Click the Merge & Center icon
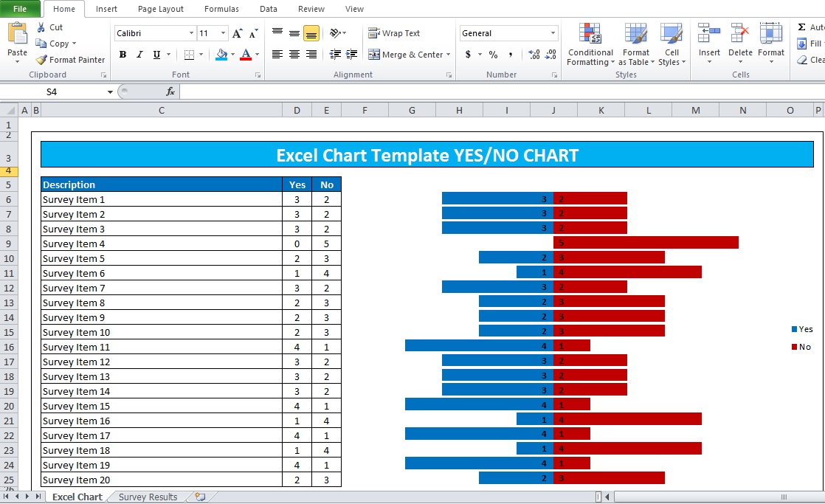The width and height of the screenshot is (825, 504). pos(373,54)
